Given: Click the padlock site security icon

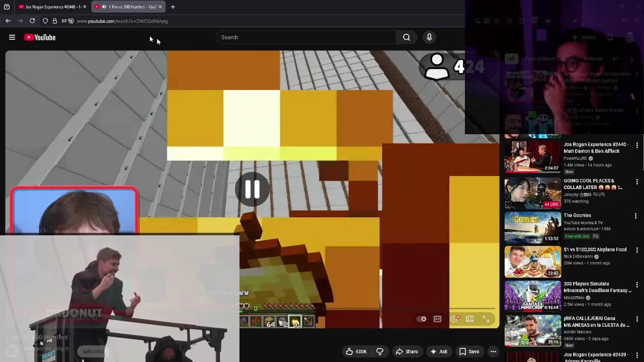Looking at the screenshot, I should coord(55,21).
